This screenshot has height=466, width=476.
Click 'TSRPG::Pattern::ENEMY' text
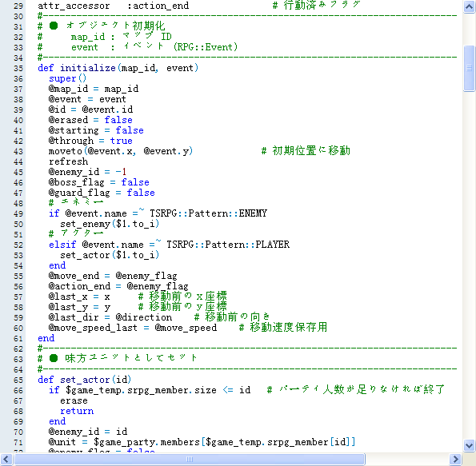click(x=208, y=213)
